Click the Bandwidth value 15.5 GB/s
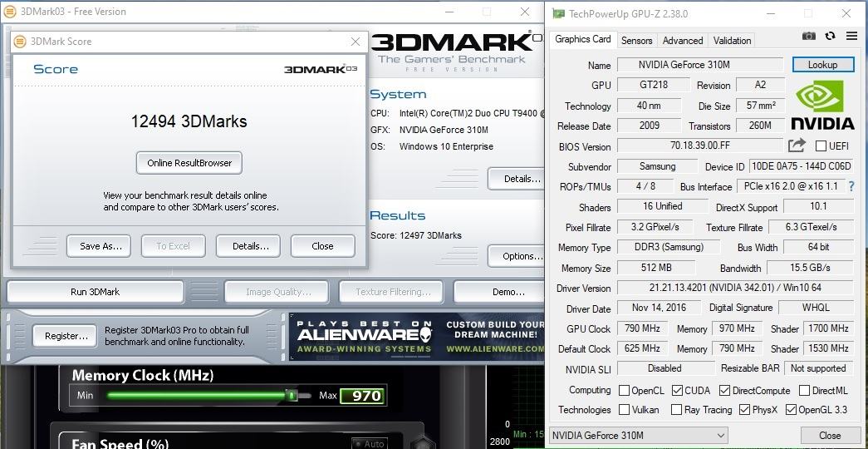The image size is (868, 449). (810, 268)
